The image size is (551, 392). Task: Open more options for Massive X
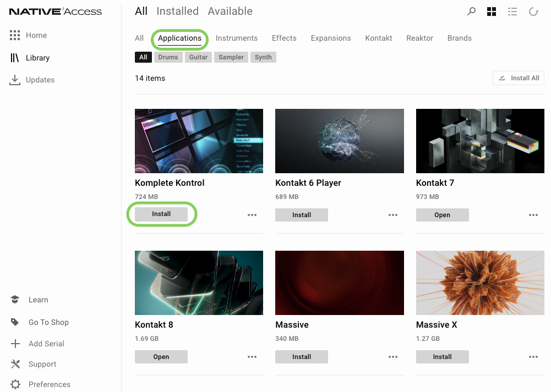click(x=533, y=357)
